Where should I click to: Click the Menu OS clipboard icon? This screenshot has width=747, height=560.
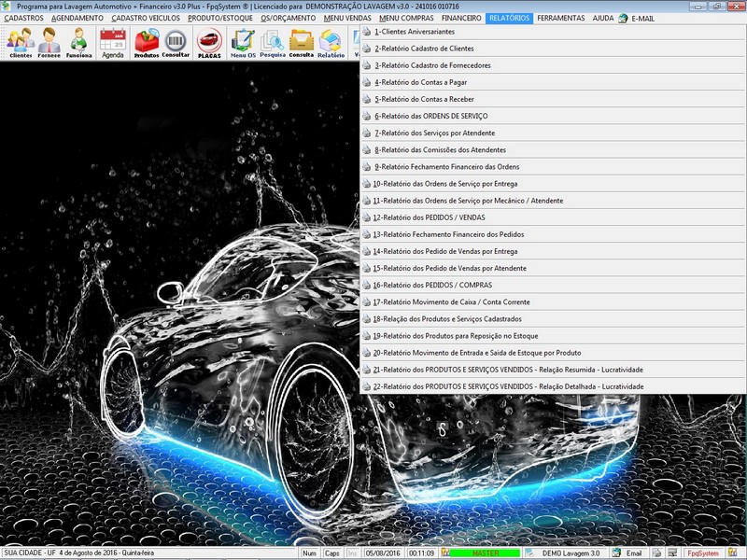click(x=243, y=43)
